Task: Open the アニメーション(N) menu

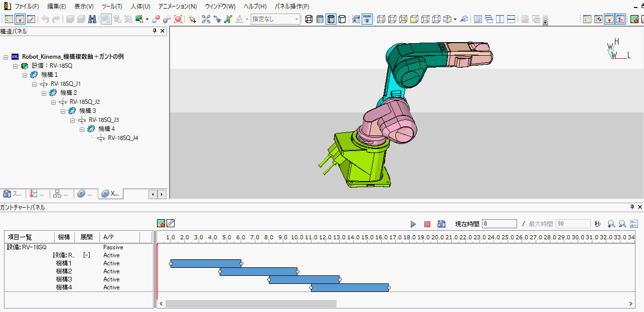Action: [x=177, y=7]
